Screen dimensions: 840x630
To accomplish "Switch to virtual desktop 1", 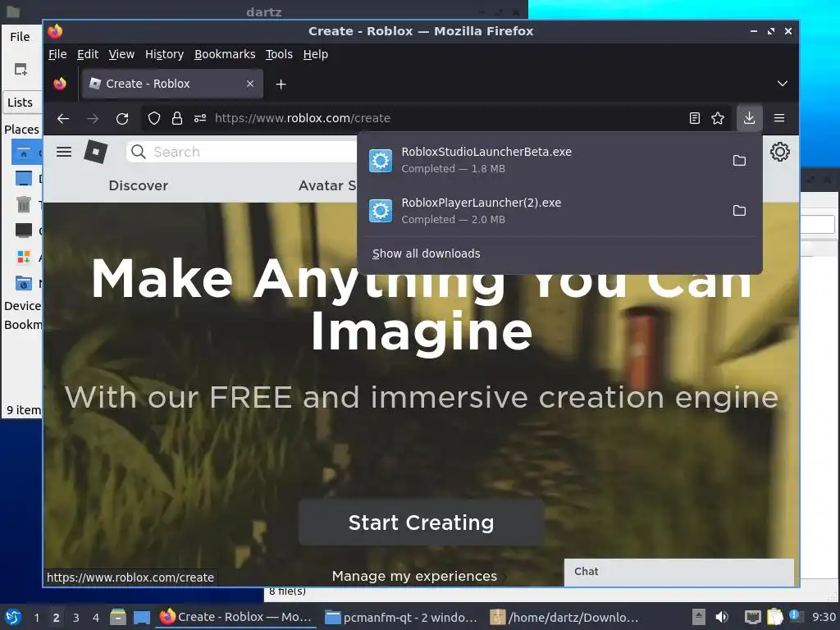I will [x=36, y=618].
